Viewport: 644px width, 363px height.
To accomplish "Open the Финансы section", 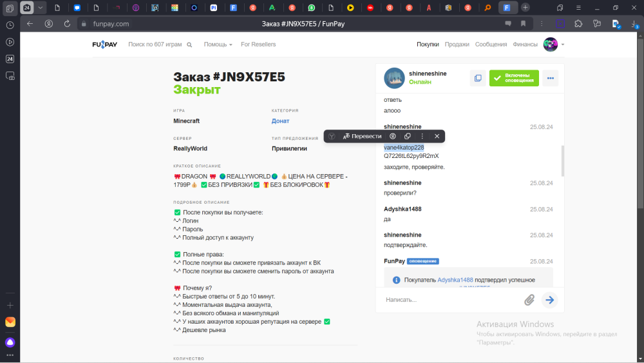I will tap(525, 44).
